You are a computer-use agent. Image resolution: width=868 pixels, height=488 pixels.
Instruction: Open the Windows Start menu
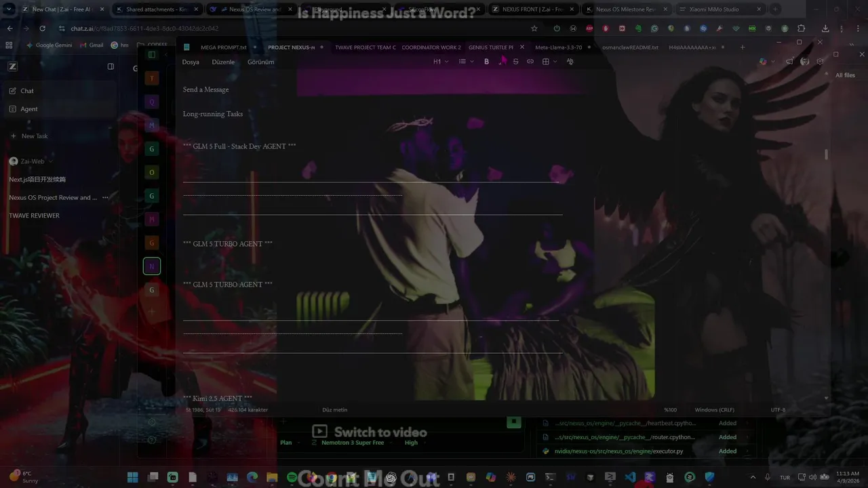point(133,477)
